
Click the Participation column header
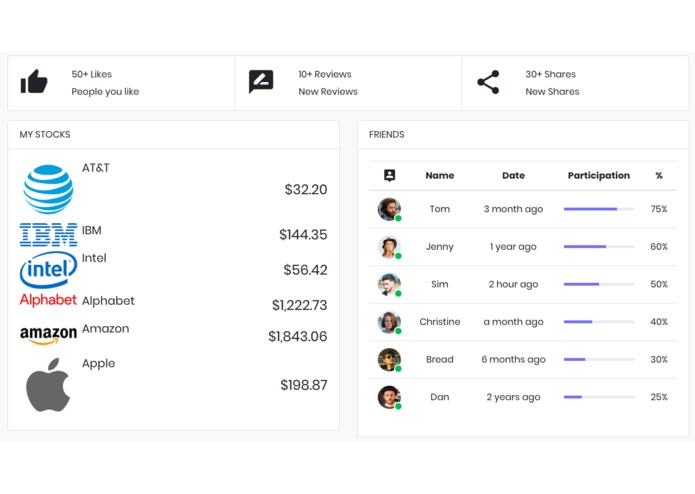[599, 175]
